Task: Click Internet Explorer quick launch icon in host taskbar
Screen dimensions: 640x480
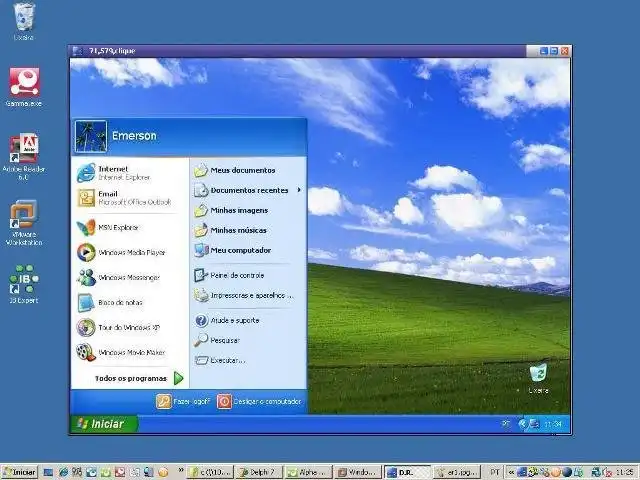Action: (x=63, y=473)
